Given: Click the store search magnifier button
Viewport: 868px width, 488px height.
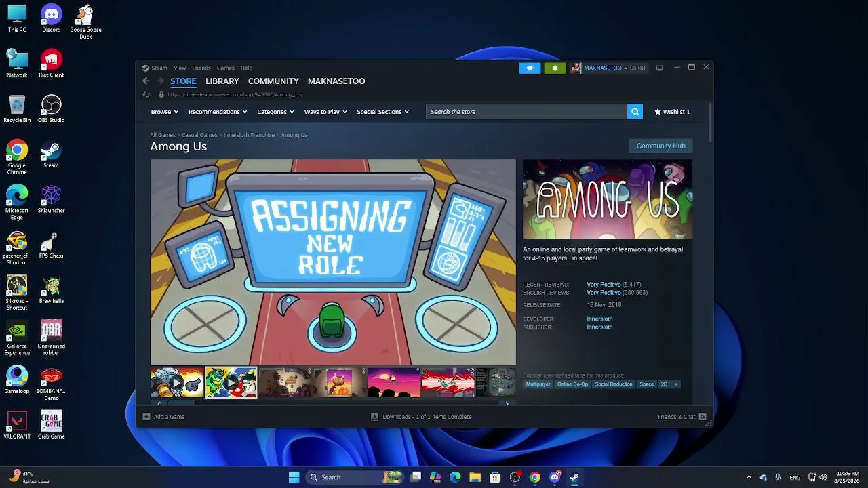Looking at the screenshot, I should click(635, 112).
